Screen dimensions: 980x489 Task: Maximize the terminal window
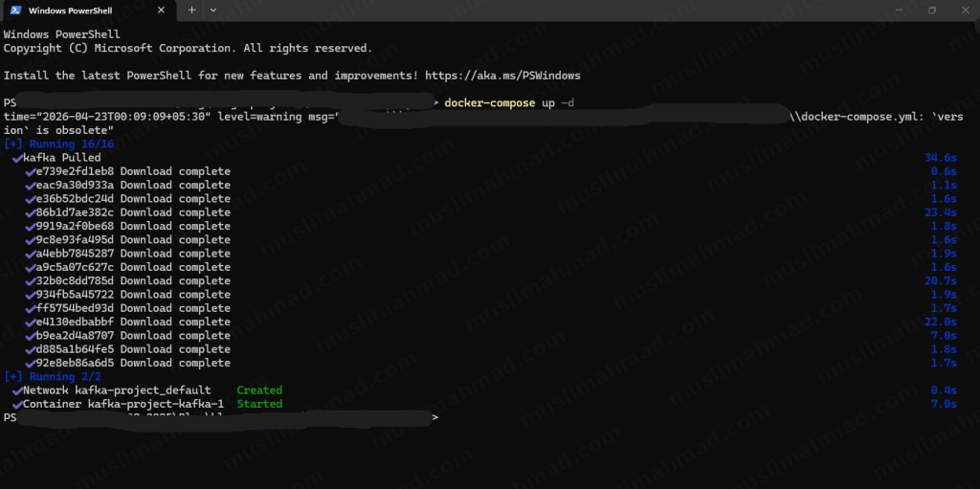[x=932, y=10]
